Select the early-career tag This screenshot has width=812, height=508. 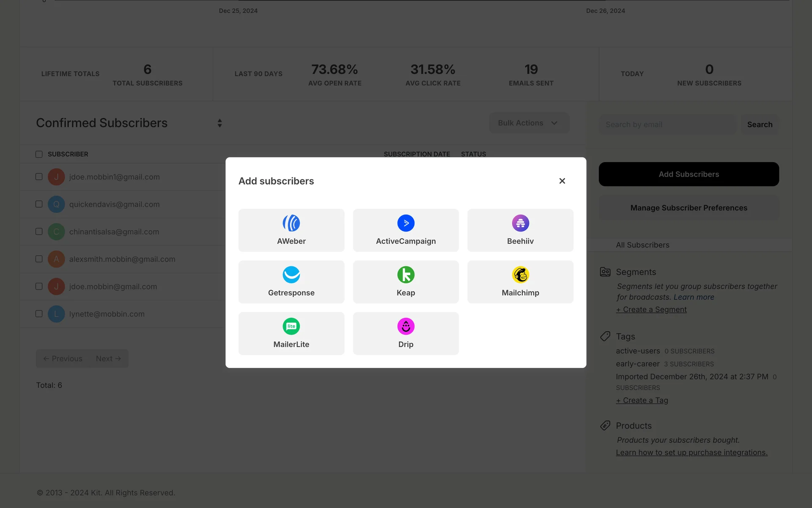[x=637, y=364]
